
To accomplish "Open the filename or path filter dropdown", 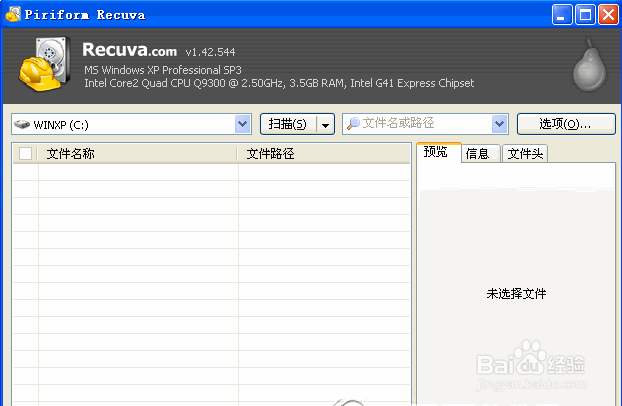I will pyautogui.click(x=499, y=124).
